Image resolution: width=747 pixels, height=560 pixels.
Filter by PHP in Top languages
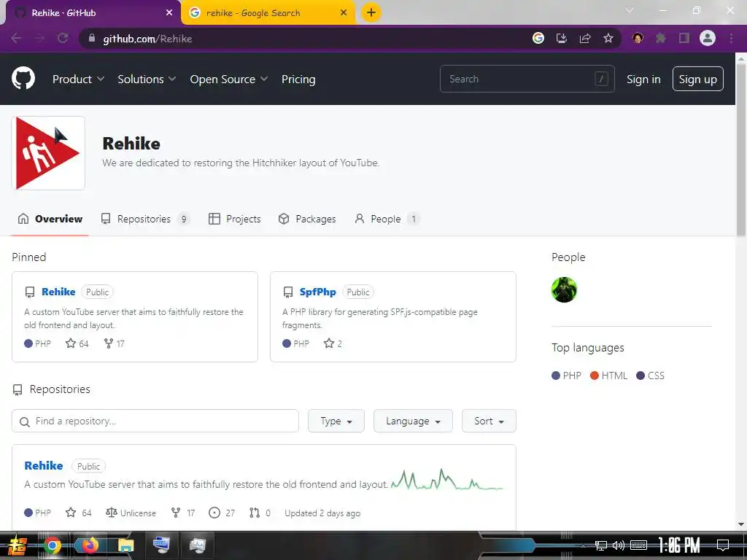(x=566, y=376)
